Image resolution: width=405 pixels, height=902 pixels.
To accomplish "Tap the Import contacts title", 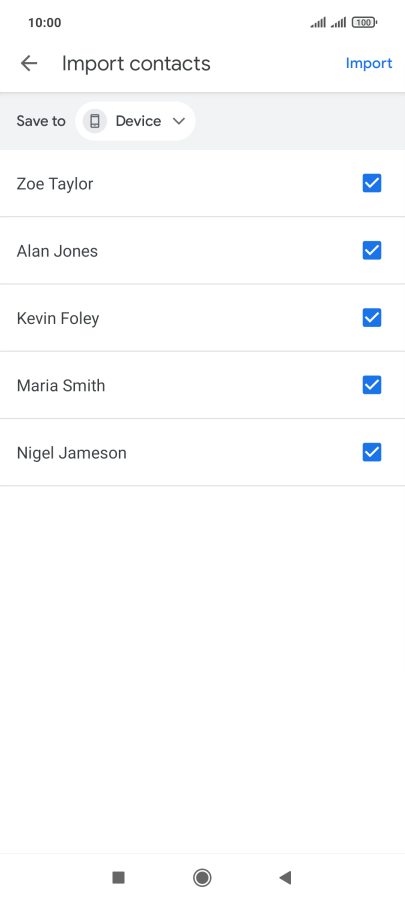I will (136, 63).
